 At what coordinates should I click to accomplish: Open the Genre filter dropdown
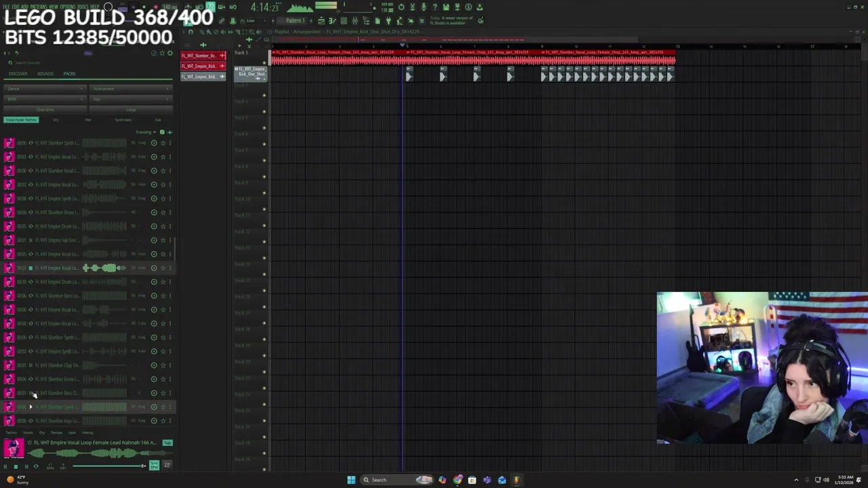pos(45,89)
